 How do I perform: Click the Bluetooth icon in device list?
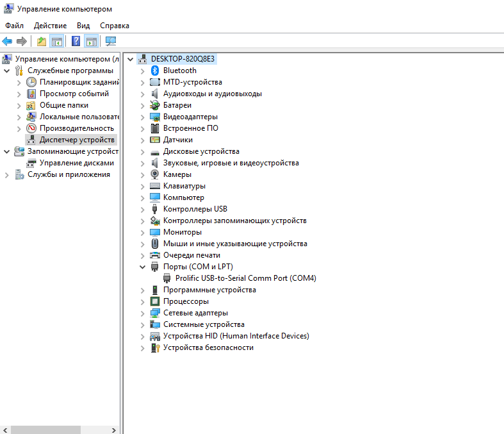(x=155, y=71)
